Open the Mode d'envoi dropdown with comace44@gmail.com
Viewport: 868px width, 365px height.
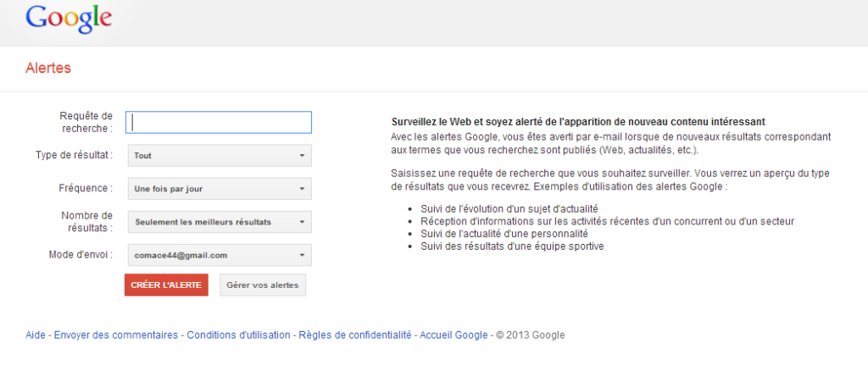point(220,255)
